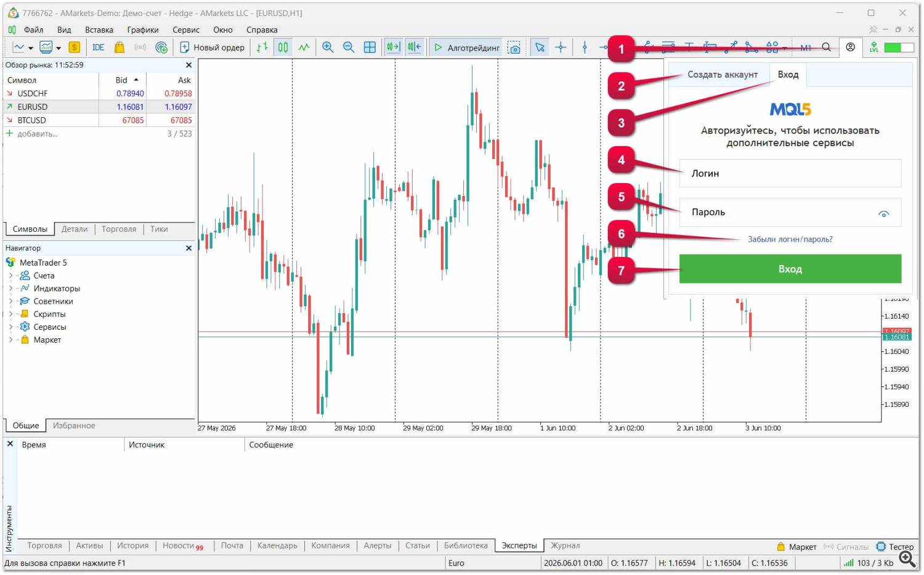The height and width of the screenshot is (575, 924).
Task: Toggle password visibility eye icon
Action: click(x=883, y=214)
